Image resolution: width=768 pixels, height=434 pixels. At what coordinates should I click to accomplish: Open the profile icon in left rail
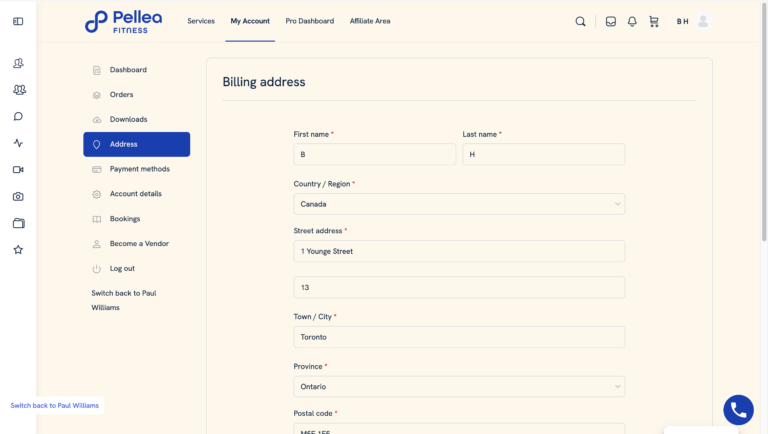coord(18,63)
